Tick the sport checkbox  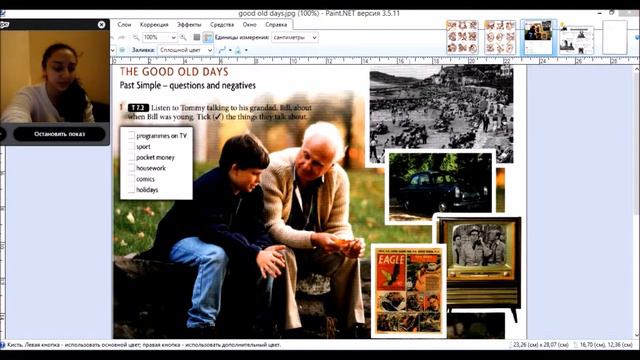coord(131,147)
